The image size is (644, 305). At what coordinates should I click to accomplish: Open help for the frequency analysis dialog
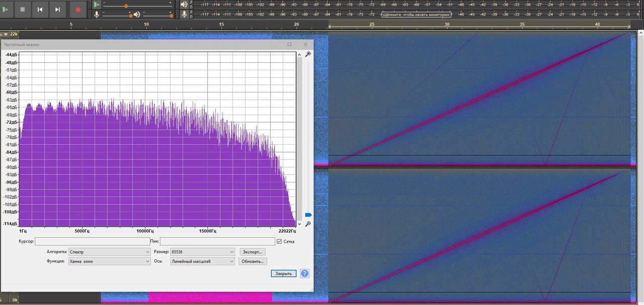pos(304,273)
